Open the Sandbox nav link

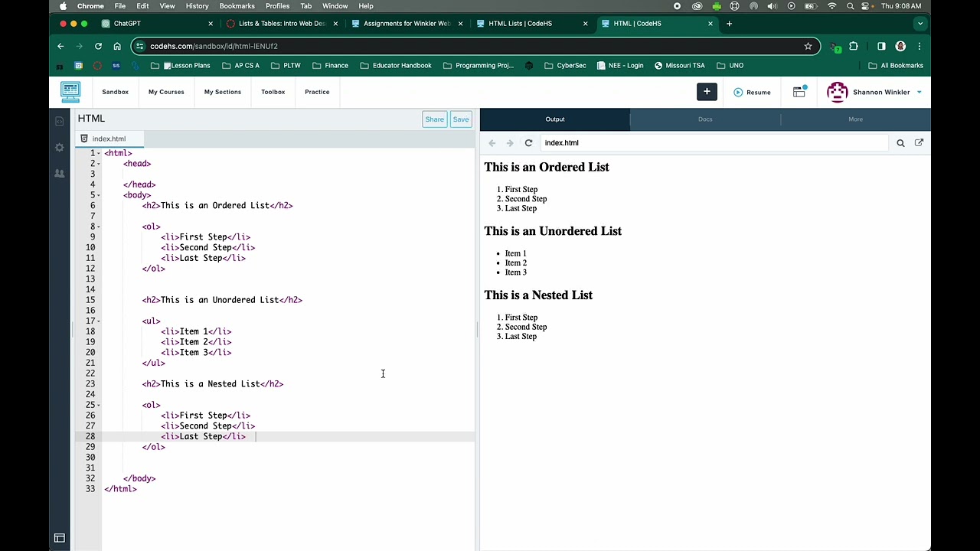pyautogui.click(x=116, y=92)
